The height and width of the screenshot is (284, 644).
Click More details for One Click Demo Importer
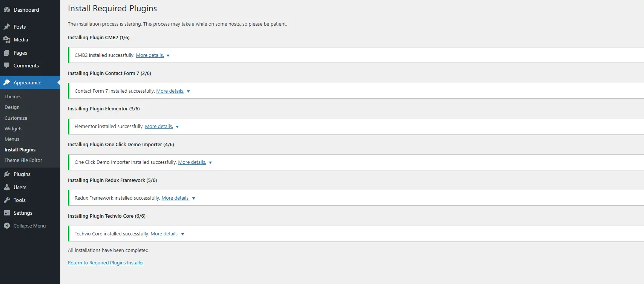point(192,162)
